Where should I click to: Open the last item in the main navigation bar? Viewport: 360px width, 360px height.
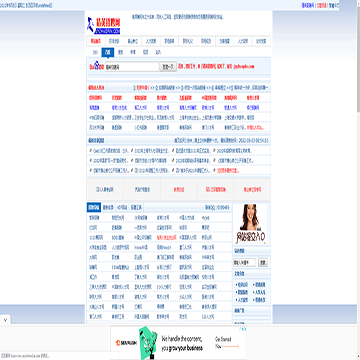[261, 41]
